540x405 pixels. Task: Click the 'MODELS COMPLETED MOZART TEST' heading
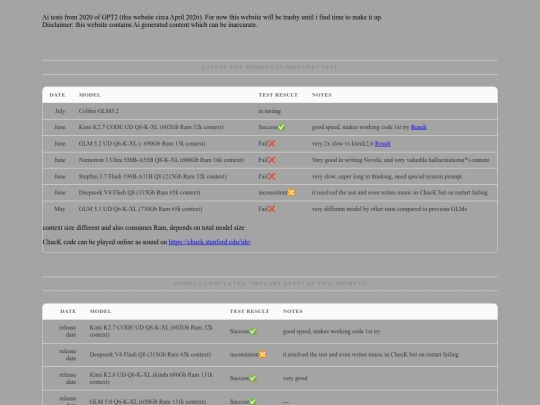tap(270, 283)
